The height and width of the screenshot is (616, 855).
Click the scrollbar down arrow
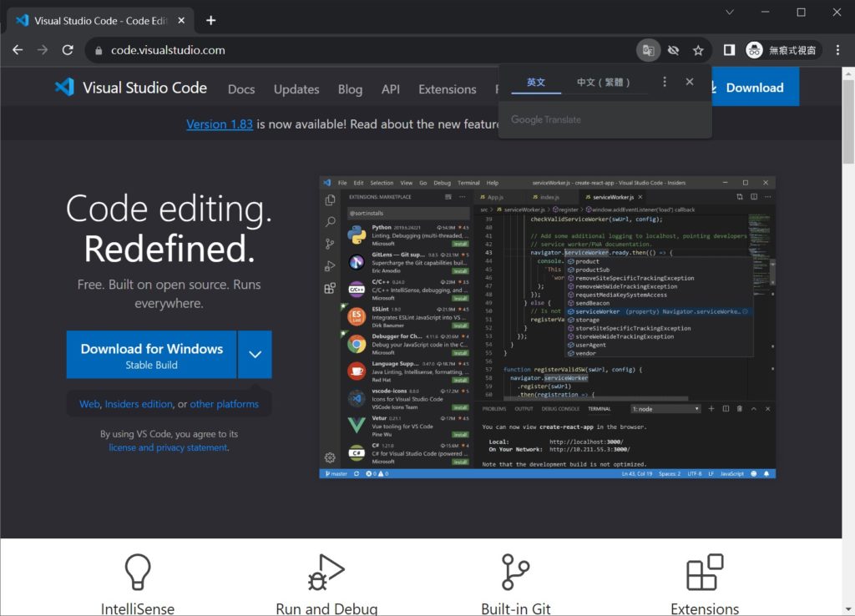pos(848,609)
